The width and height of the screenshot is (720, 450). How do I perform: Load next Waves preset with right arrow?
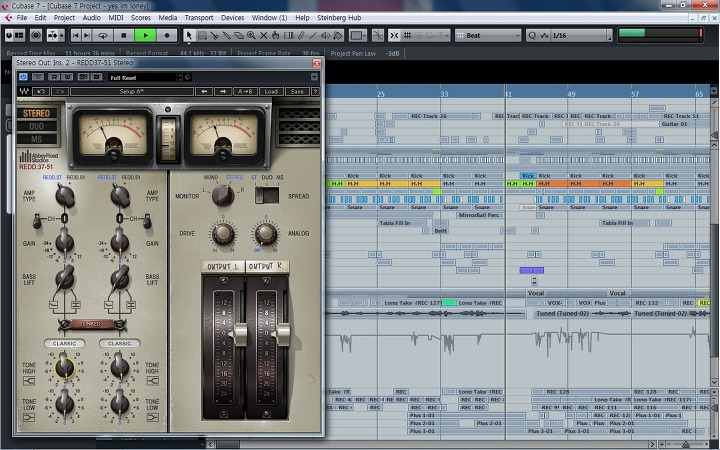click(x=223, y=91)
